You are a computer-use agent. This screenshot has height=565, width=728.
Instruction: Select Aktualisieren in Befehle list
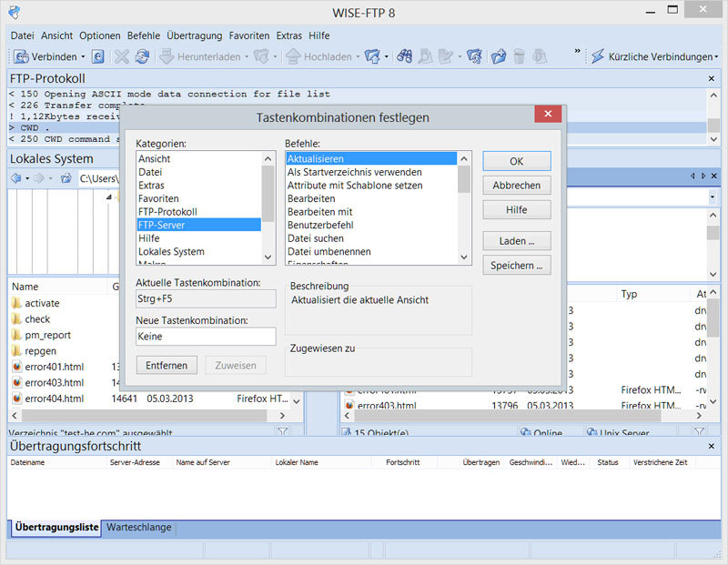(371, 159)
